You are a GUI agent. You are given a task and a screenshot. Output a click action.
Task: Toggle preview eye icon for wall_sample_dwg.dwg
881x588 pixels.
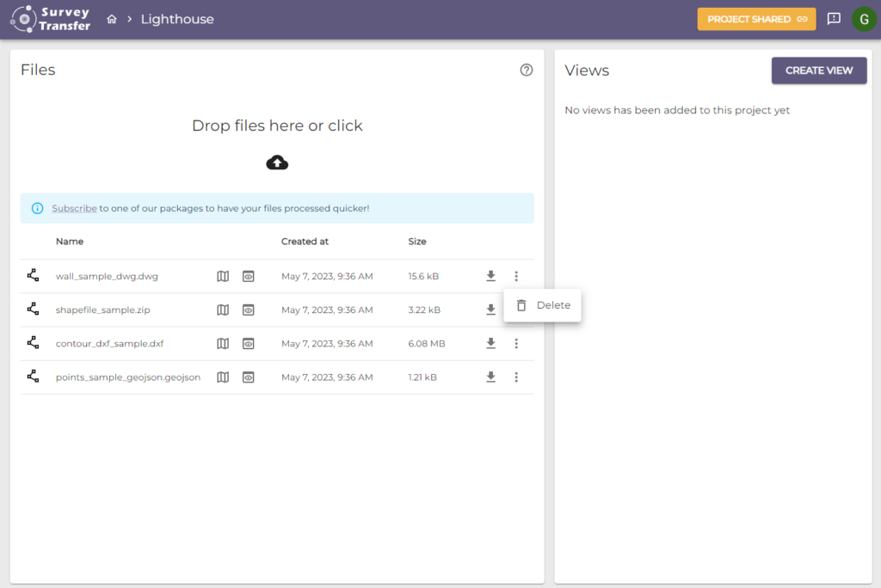[248, 276]
